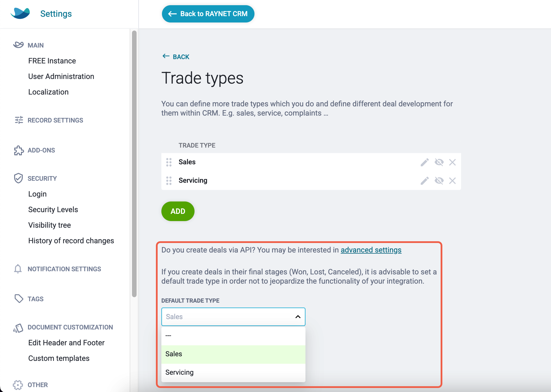551x392 pixels.
Task: Choose the empty '---' dropdown option
Action: 233,336
